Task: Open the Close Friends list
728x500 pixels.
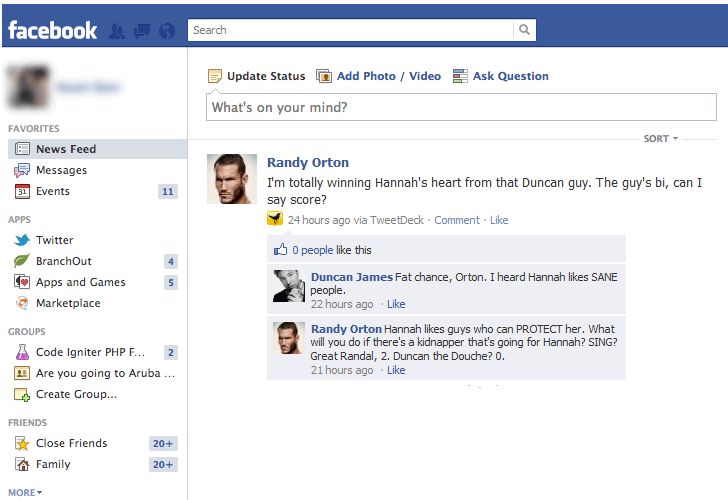Action: tap(71, 443)
